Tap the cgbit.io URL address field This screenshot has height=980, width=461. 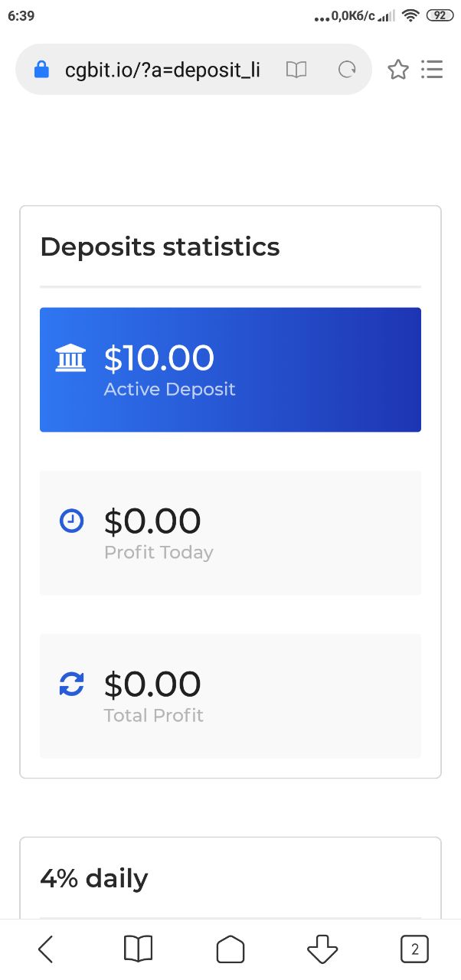click(162, 70)
